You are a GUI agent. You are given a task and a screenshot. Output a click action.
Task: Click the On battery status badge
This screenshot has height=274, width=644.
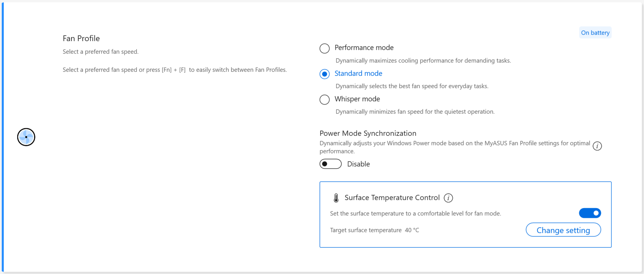tap(595, 33)
